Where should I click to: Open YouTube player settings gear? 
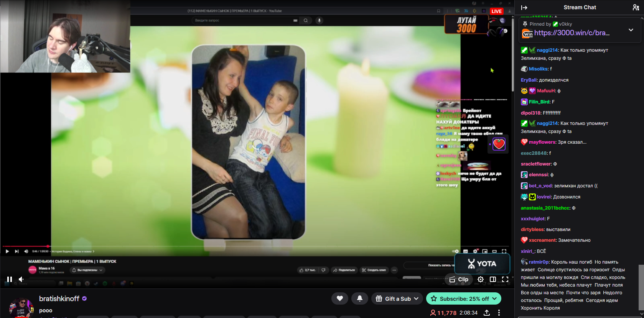click(x=475, y=251)
